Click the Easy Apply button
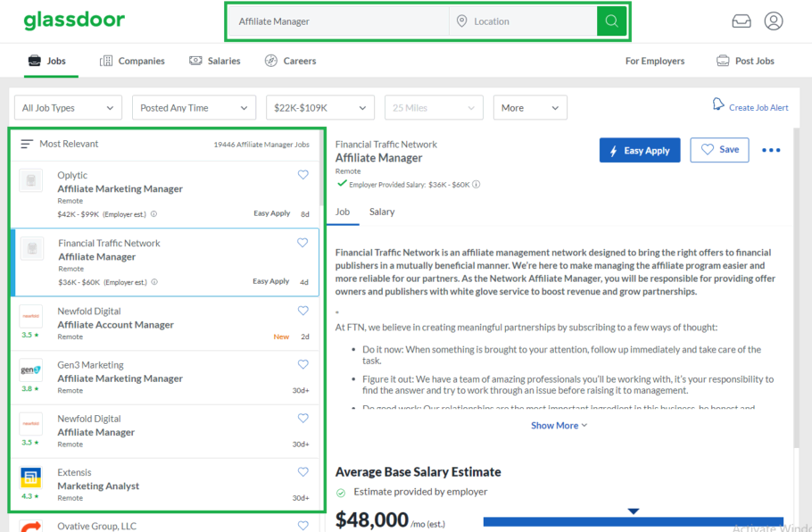 coord(640,150)
